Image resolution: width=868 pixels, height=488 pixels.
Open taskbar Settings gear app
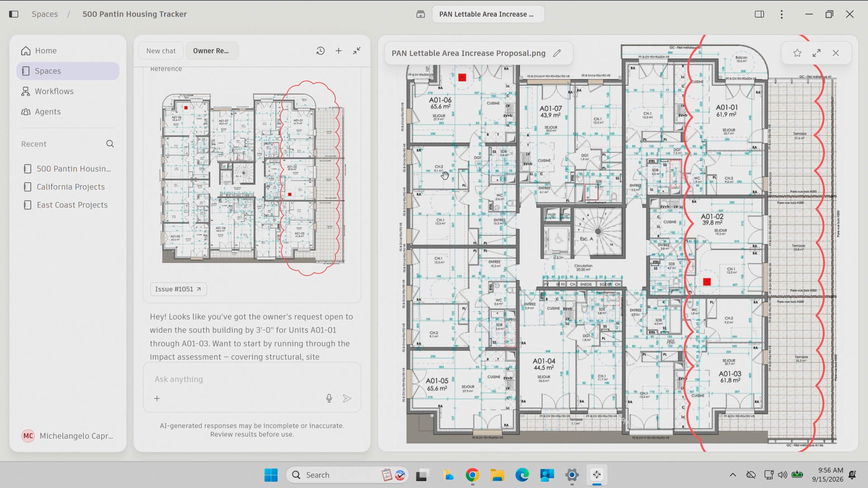pyautogui.click(x=572, y=475)
